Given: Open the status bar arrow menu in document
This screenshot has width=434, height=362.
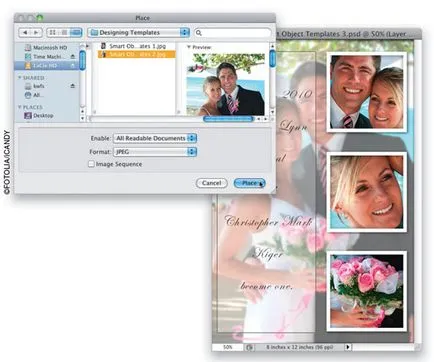Looking at the screenshot, I should 348,347.
